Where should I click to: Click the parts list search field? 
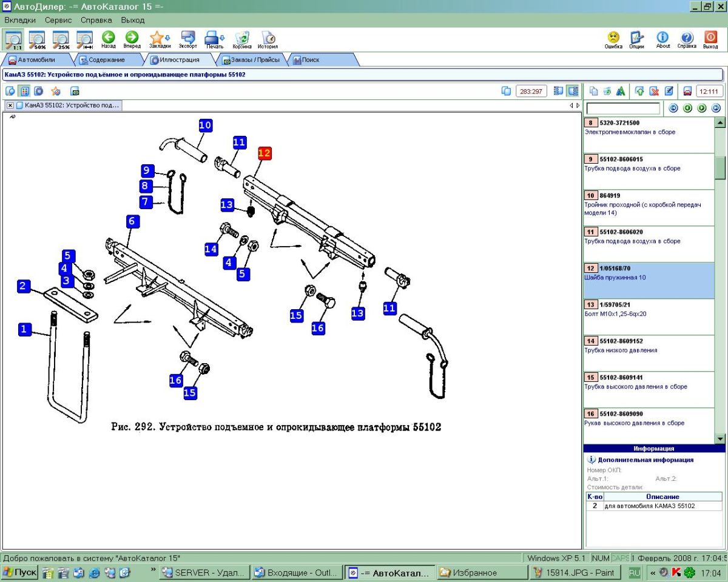click(x=623, y=109)
